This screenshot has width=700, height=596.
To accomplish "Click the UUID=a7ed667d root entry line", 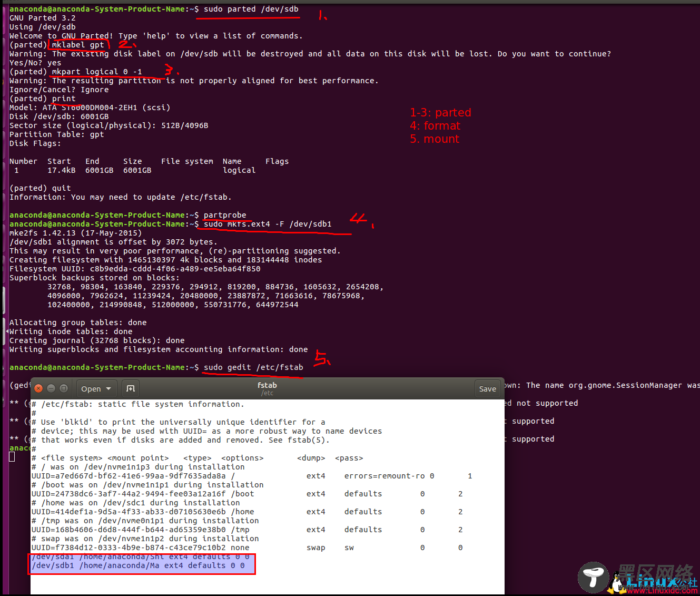I will [x=252, y=476].
